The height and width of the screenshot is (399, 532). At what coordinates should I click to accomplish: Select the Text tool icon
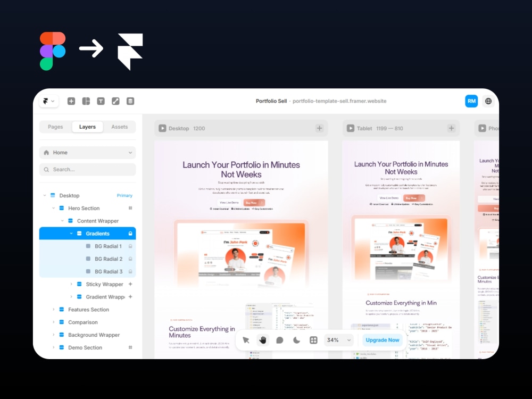coord(101,101)
